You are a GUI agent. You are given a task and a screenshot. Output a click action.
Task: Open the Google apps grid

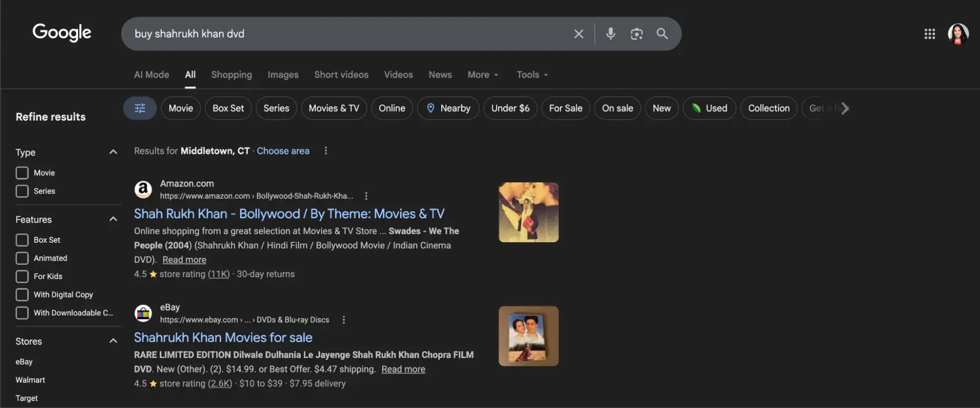930,34
